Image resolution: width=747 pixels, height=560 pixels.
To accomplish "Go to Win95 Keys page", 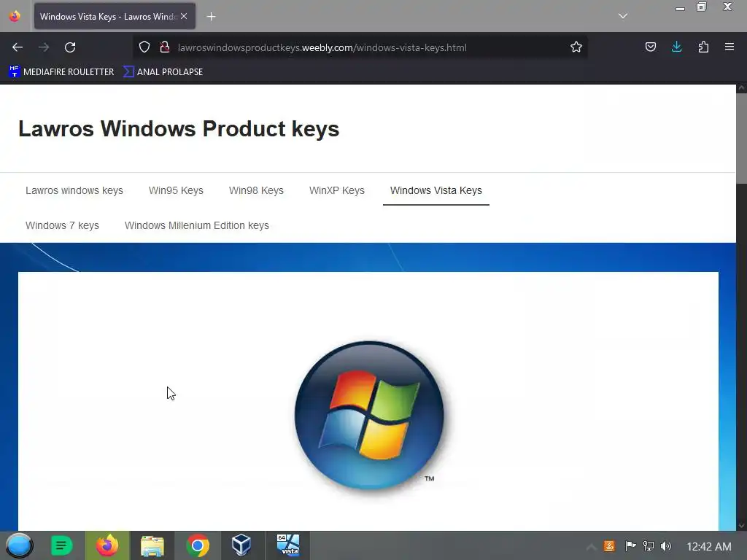I will (x=176, y=190).
